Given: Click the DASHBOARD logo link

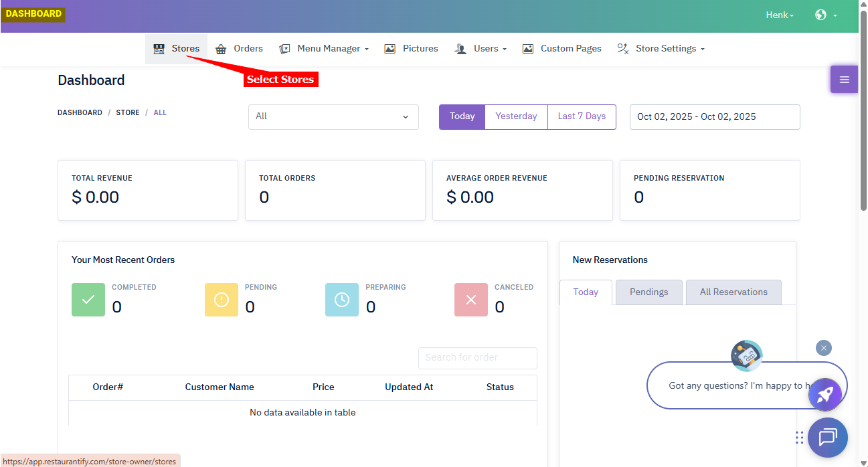Looking at the screenshot, I should pyautogui.click(x=33, y=14).
